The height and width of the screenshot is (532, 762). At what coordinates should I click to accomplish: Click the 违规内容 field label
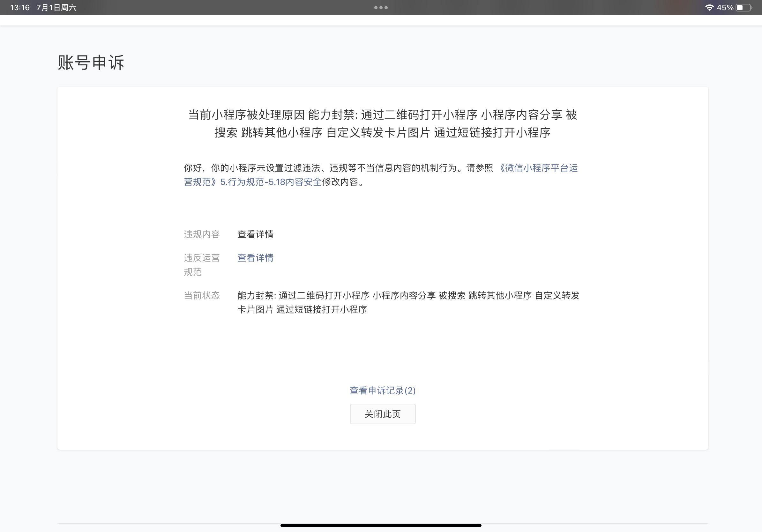(202, 234)
